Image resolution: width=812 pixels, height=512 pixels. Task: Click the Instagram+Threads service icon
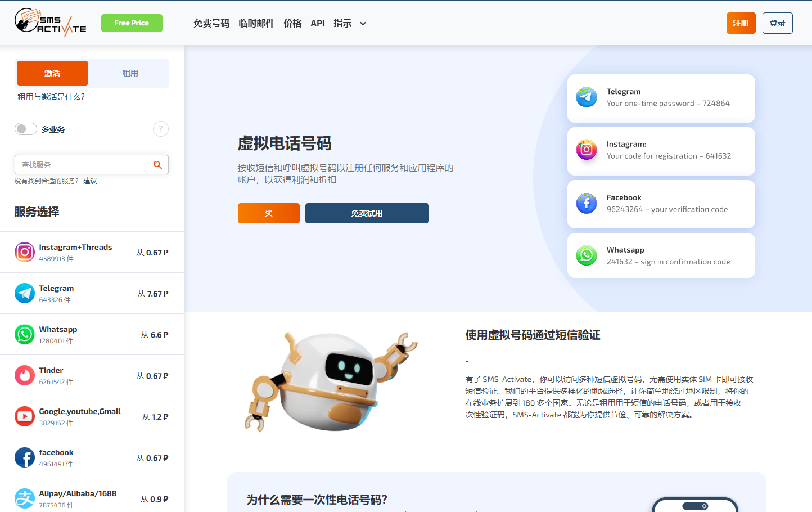[x=25, y=252]
